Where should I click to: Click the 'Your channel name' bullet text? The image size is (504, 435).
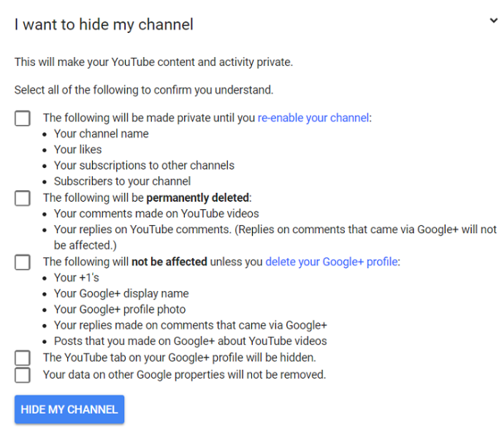[x=102, y=134]
